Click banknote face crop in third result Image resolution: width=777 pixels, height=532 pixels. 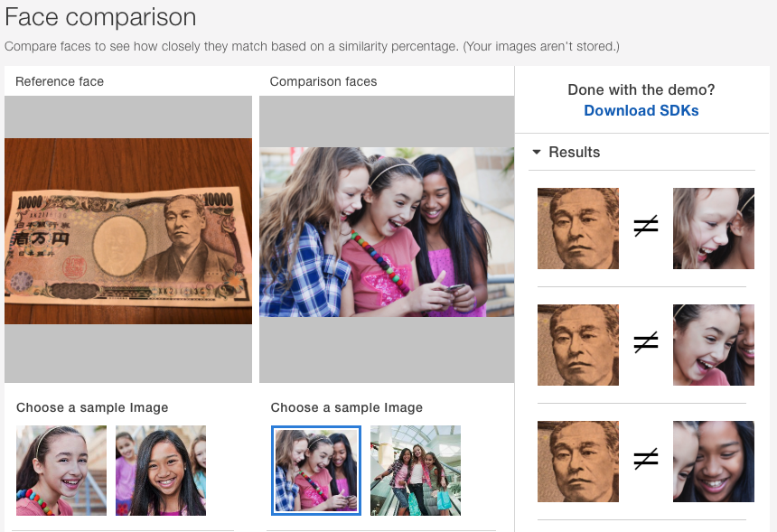(578, 462)
